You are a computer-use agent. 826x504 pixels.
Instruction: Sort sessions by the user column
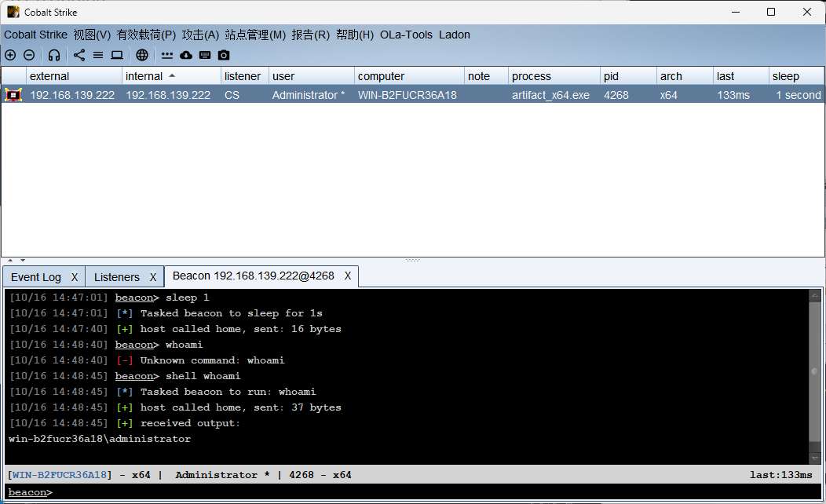312,76
